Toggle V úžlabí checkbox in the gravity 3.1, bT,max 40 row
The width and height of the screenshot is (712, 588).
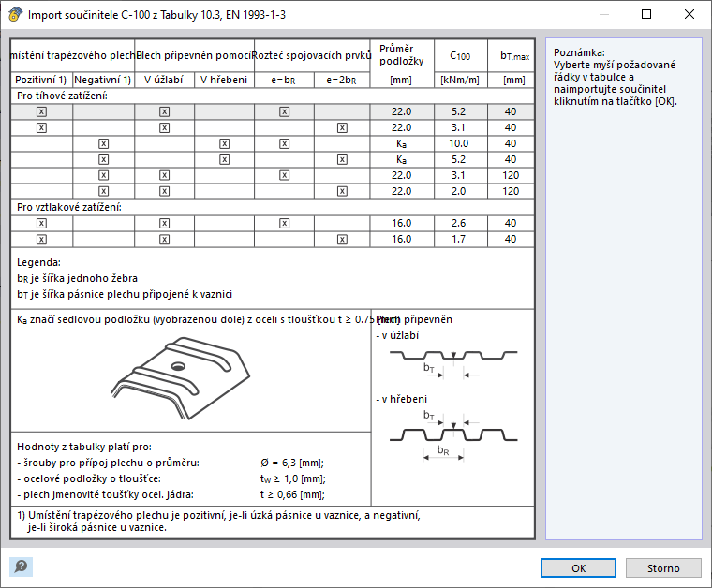[x=164, y=128]
